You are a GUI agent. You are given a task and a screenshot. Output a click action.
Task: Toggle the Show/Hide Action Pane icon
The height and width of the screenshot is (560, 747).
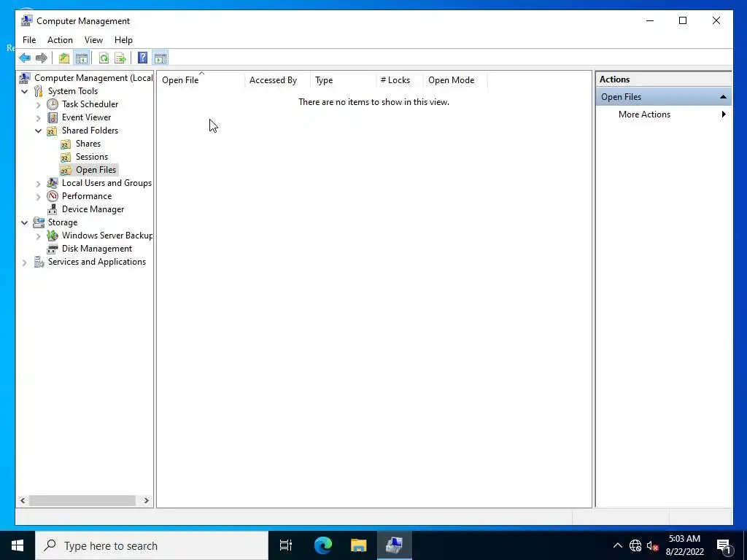point(160,58)
